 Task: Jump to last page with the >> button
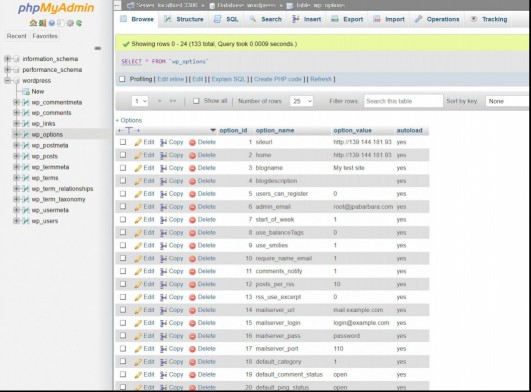pos(173,101)
